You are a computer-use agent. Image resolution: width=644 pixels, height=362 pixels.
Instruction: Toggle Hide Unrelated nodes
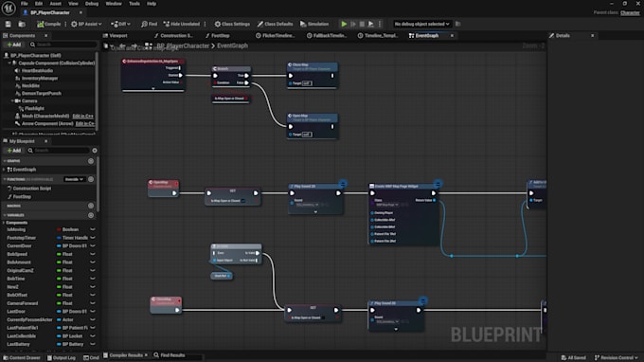[182, 25]
